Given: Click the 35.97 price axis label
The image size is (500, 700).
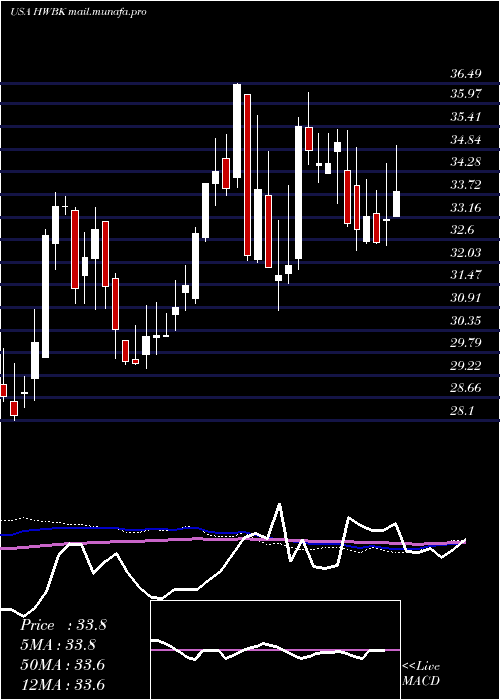Looking at the screenshot, I should (x=466, y=94).
